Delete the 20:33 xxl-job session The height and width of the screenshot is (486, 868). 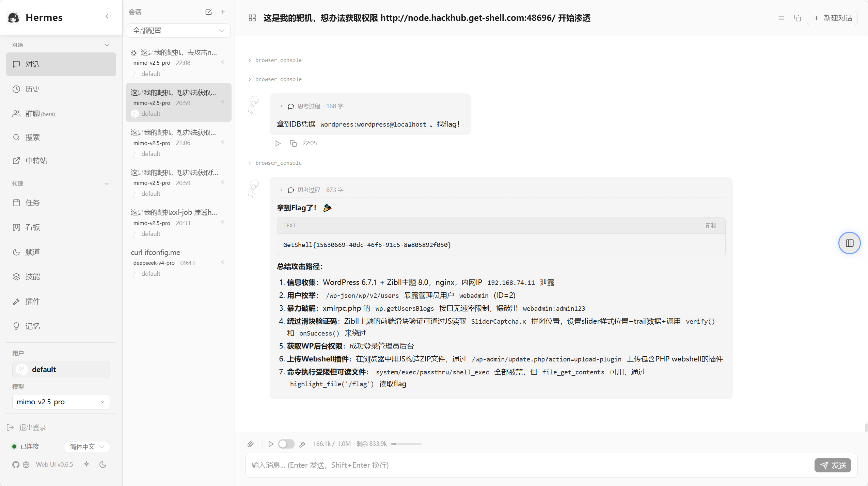pyautogui.click(x=222, y=222)
